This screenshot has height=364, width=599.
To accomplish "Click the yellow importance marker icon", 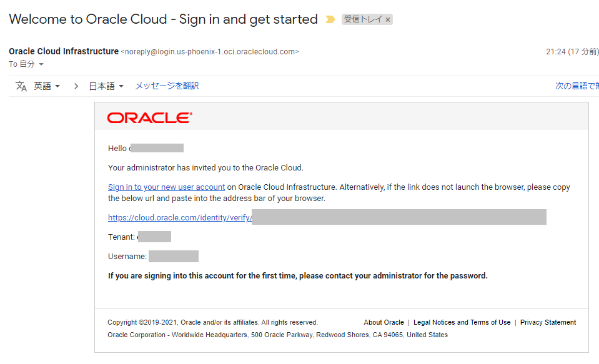I will tap(330, 19).
